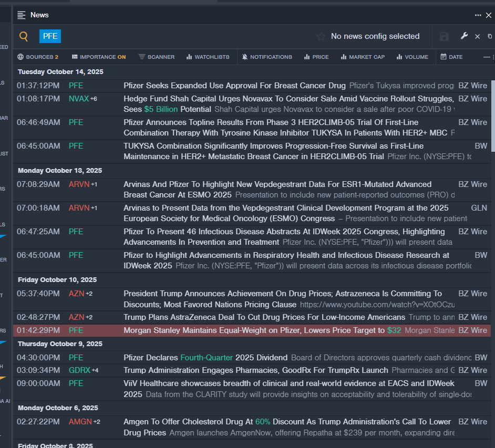
Task: Open the three-dot menu in News header
Action: click(x=478, y=15)
